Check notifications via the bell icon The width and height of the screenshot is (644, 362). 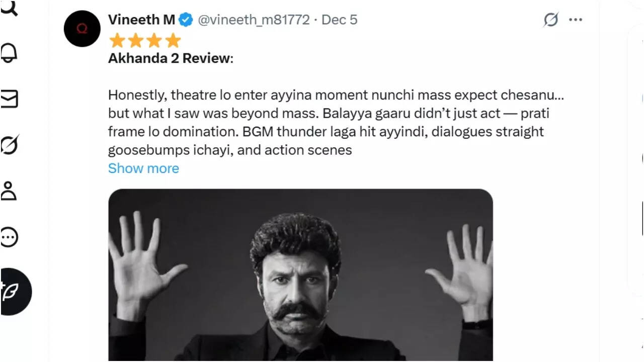(8, 53)
